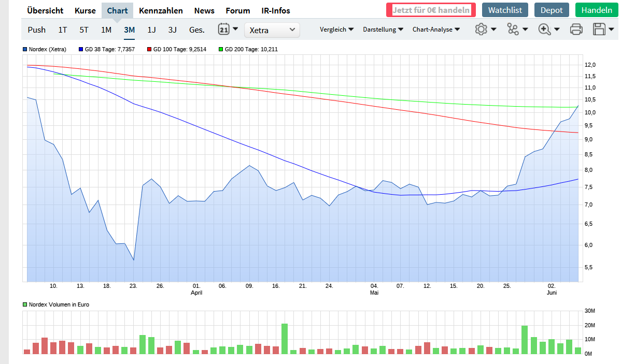Click legend text GD 200 Tage: 10,211
This screenshot has height=364, width=621.
click(x=251, y=50)
